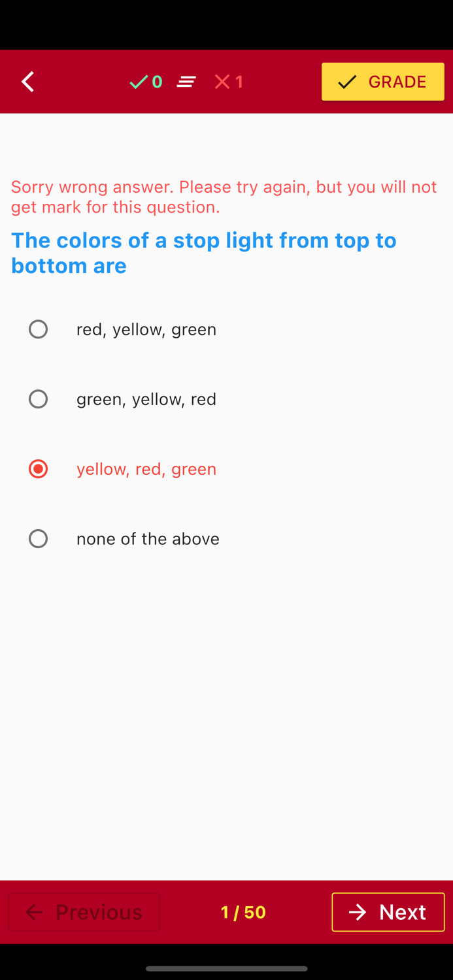Tap the stop light question title
453x980 pixels.
click(x=203, y=252)
